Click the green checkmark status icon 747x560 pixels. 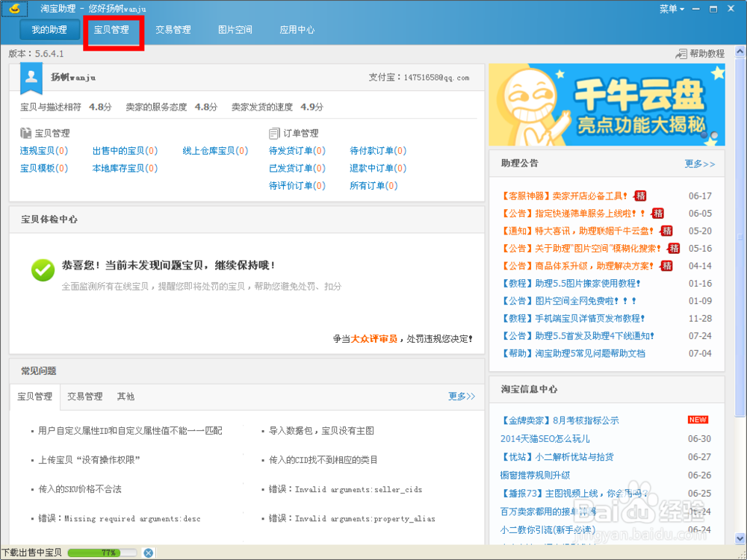point(43,270)
